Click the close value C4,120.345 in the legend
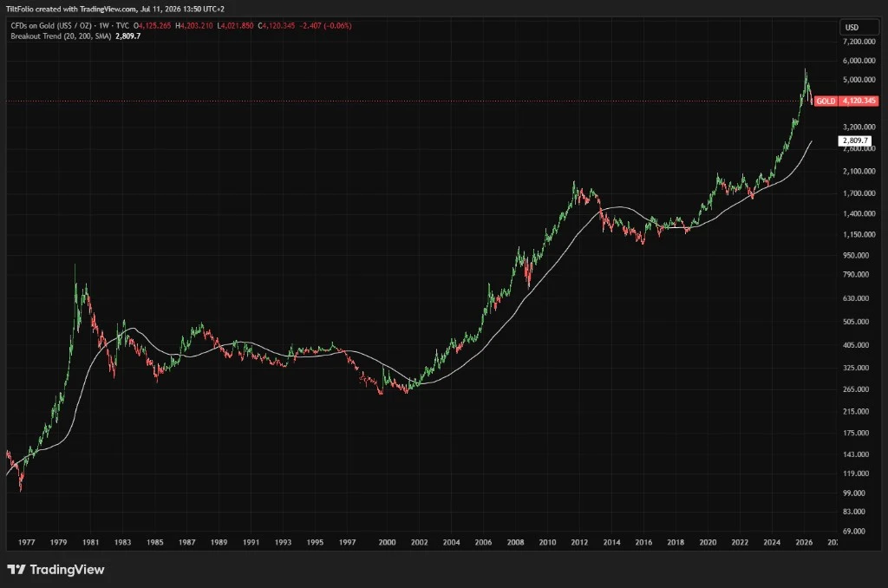Image resolution: width=888 pixels, height=588 pixels. coord(277,25)
